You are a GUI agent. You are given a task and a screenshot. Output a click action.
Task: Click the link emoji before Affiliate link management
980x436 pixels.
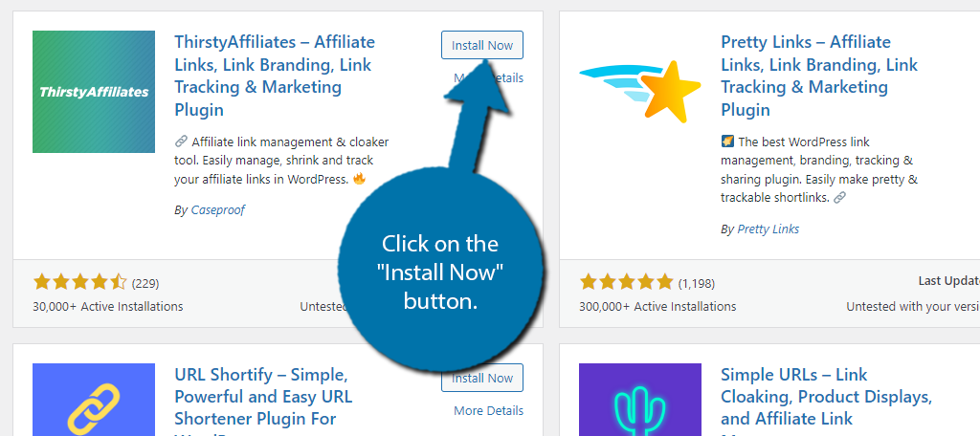[x=181, y=142]
